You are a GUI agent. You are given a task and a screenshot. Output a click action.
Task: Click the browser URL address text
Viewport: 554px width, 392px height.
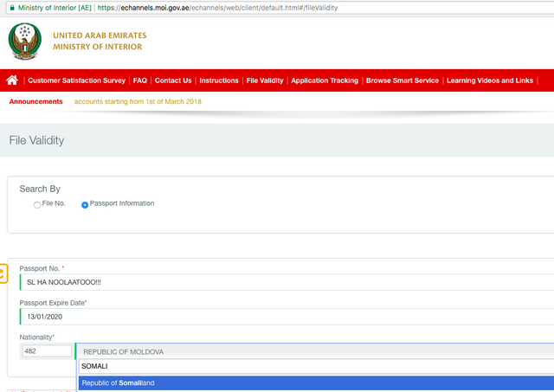[x=217, y=8]
